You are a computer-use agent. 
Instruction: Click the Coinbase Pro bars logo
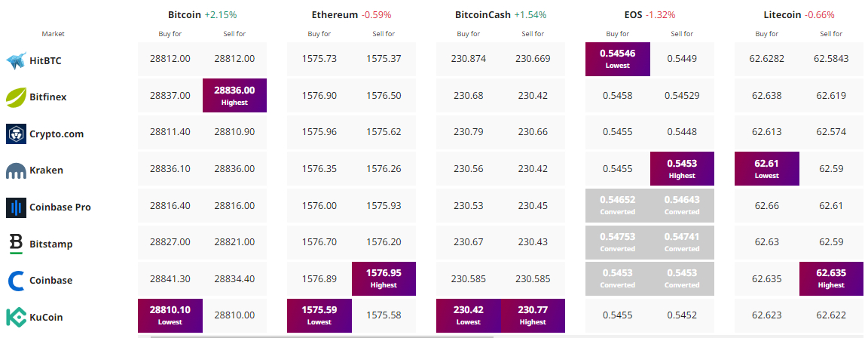point(17,207)
